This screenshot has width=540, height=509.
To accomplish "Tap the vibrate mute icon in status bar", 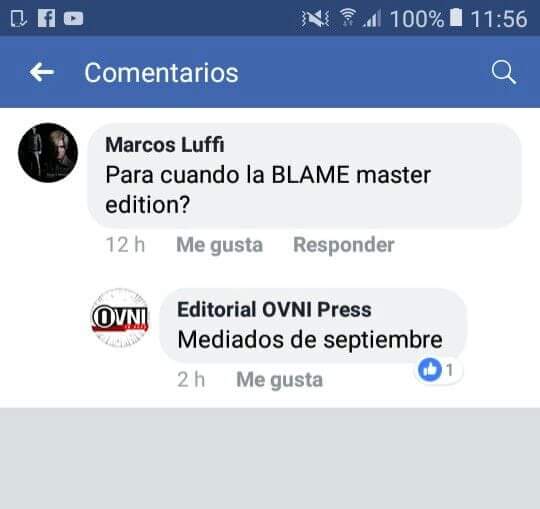I will (x=315, y=19).
